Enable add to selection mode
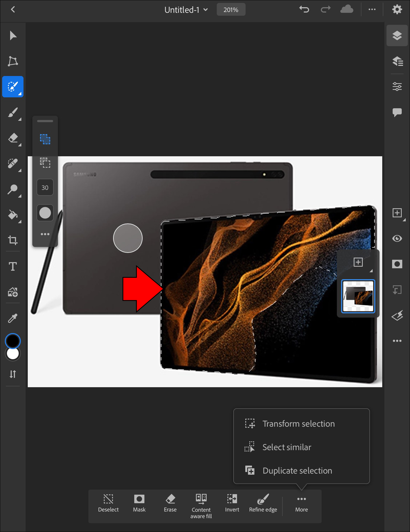Viewport: 410px width, 532px height. coord(45,139)
